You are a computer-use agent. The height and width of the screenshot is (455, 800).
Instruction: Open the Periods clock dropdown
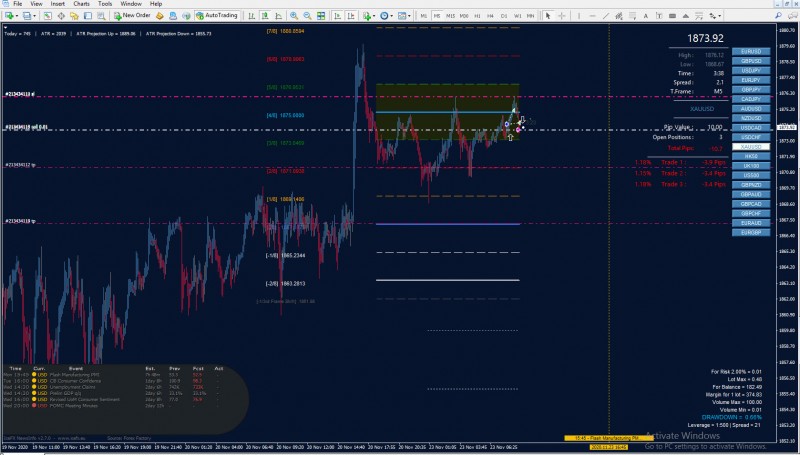click(386, 16)
